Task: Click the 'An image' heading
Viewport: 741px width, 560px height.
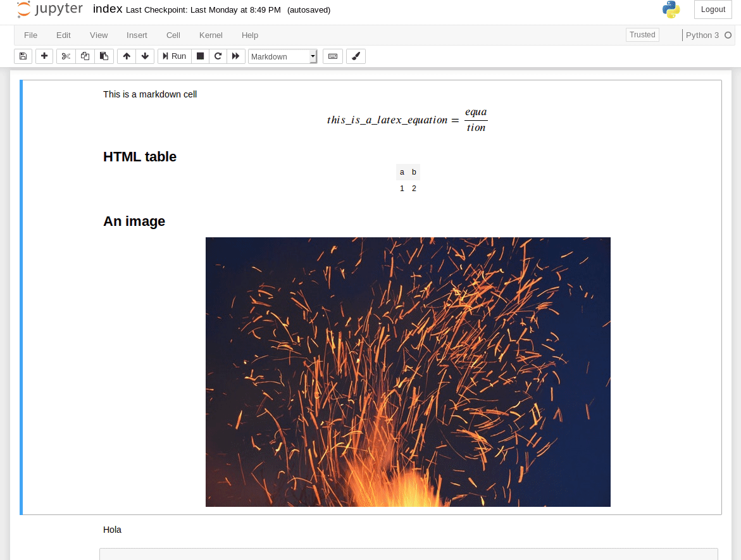Action: click(x=134, y=221)
